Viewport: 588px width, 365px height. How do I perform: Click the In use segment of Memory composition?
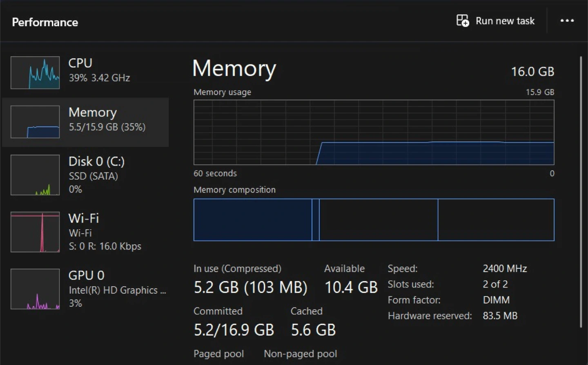[x=252, y=220]
